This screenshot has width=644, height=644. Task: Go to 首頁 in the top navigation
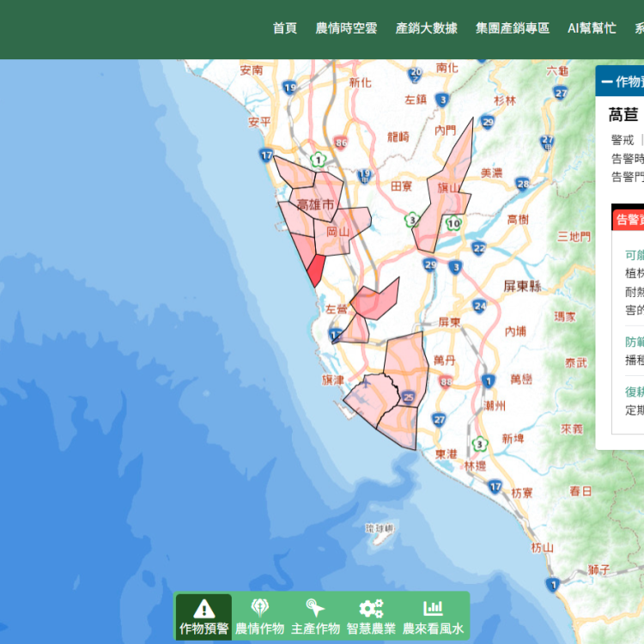285,28
